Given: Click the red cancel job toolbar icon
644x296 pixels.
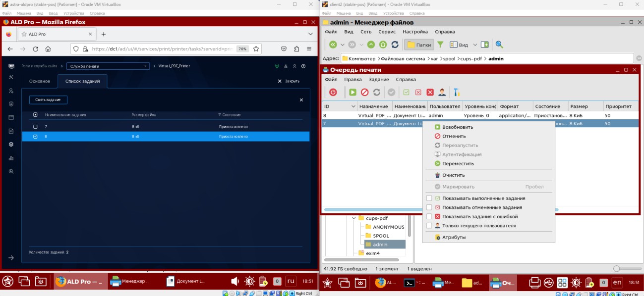Looking at the screenshot, I should 364,92.
